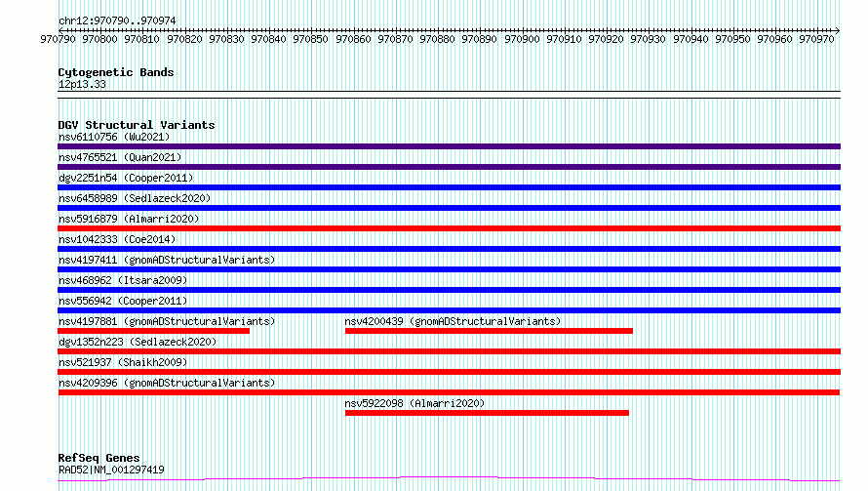The width and height of the screenshot is (868, 491).
Task: Click ruler position 970970
Action: [817, 39]
